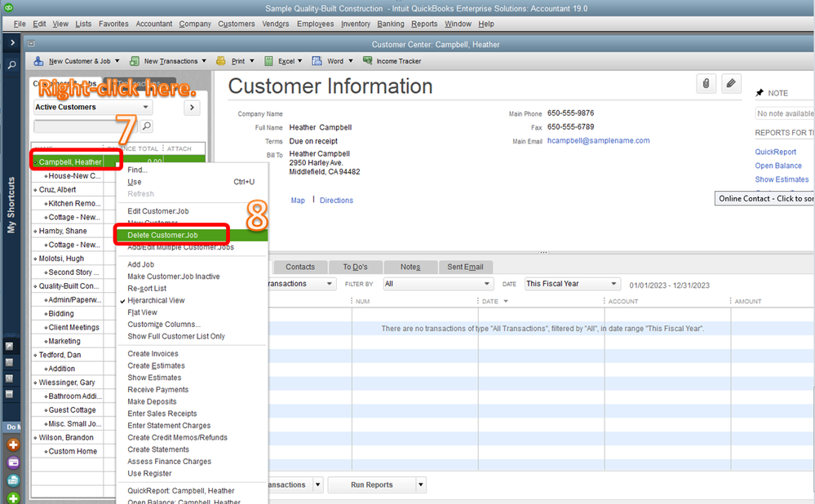Open the Word dropdown arrow
This screenshot has width=815, height=504.
tap(350, 61)
